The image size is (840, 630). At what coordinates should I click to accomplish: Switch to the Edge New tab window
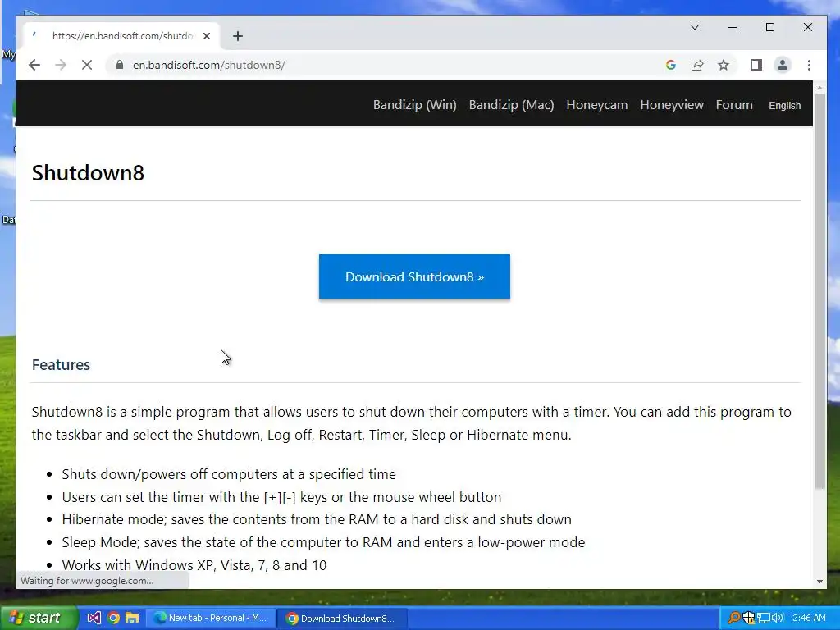(212, 618)
